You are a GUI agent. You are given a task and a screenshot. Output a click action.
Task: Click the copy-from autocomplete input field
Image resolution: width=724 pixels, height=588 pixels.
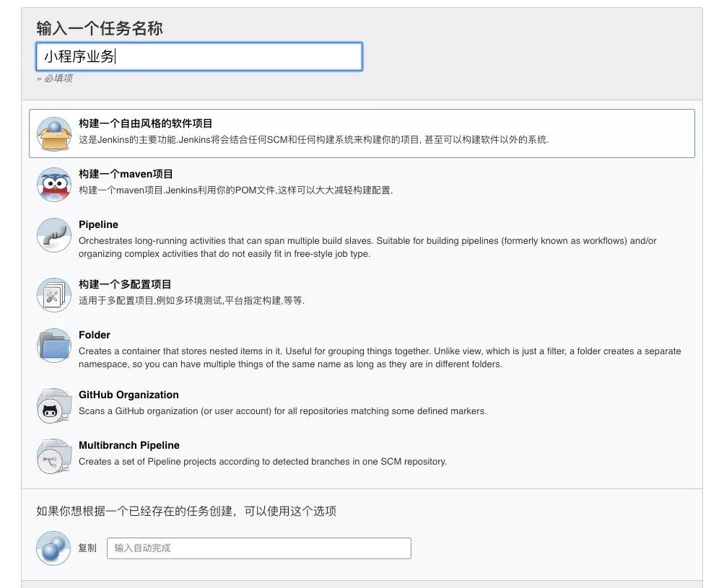(259, 548)
